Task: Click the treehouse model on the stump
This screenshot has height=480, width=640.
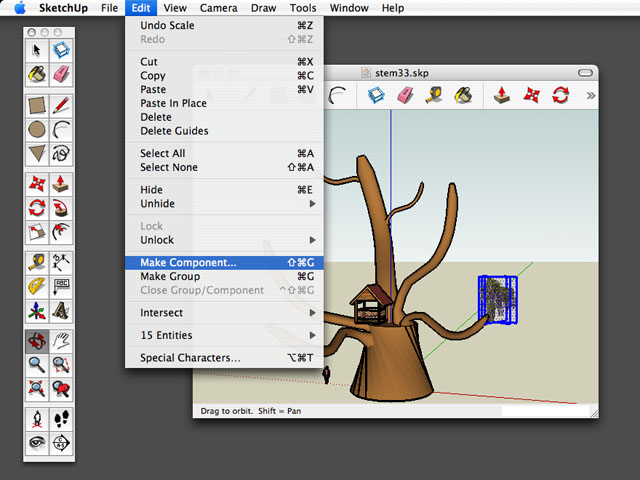Action: click(371, 304)
